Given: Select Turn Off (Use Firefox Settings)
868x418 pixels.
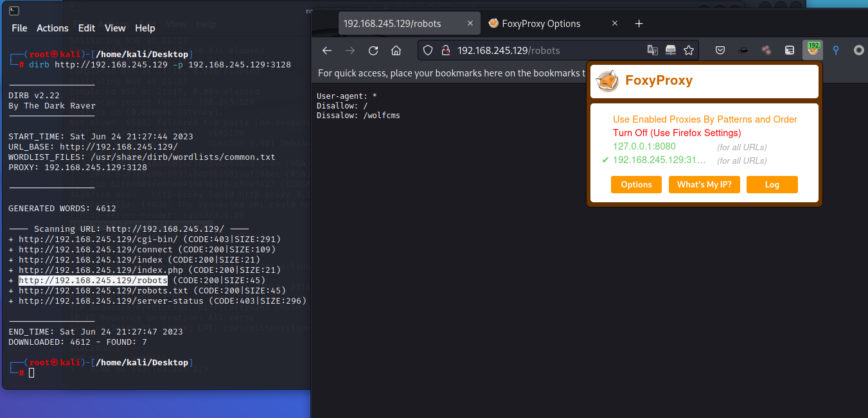Looking at the screenshot, I should [x=677, y=133].
